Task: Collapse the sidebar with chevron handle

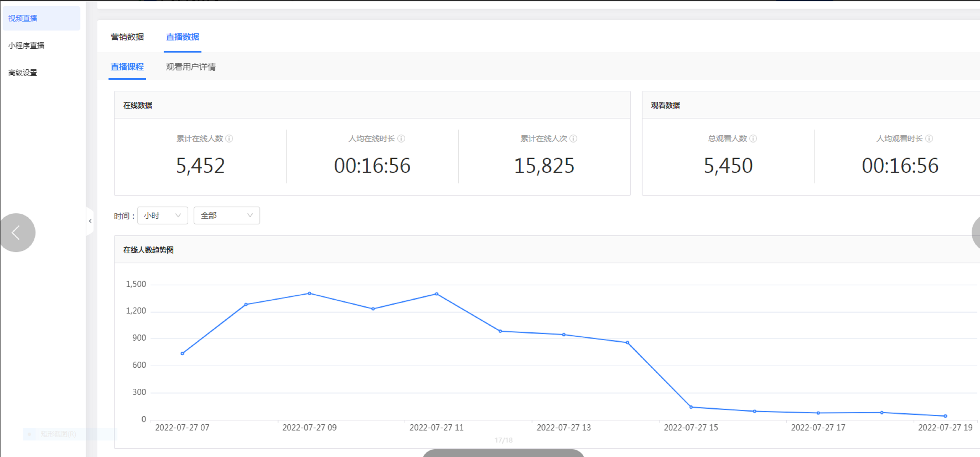Action: [90, 221]
